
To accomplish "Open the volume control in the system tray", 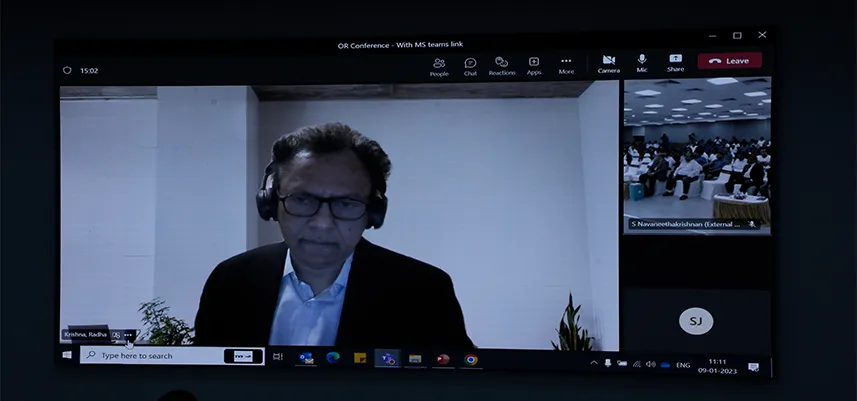I will point(650,364).
